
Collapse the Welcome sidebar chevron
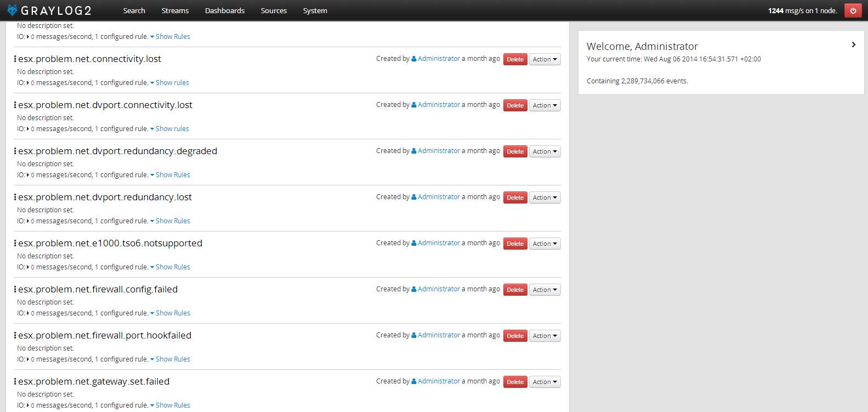click(x=853, y=44)
